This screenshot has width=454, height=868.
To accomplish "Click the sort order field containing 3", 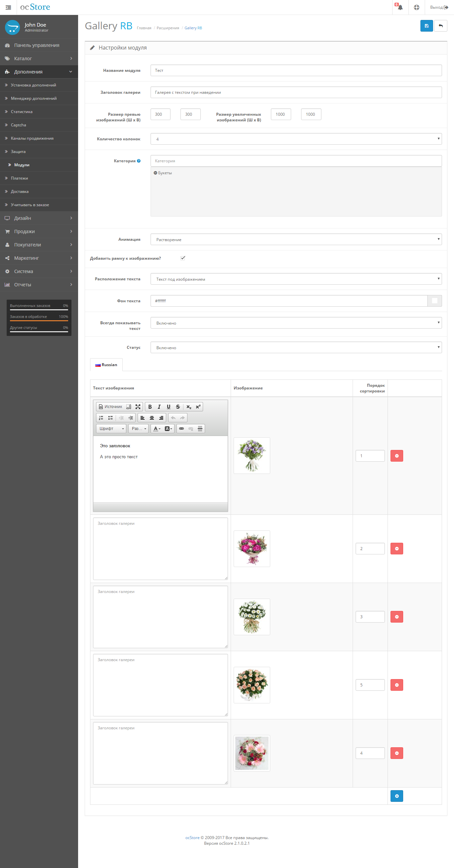I will (x=370, y=617).
